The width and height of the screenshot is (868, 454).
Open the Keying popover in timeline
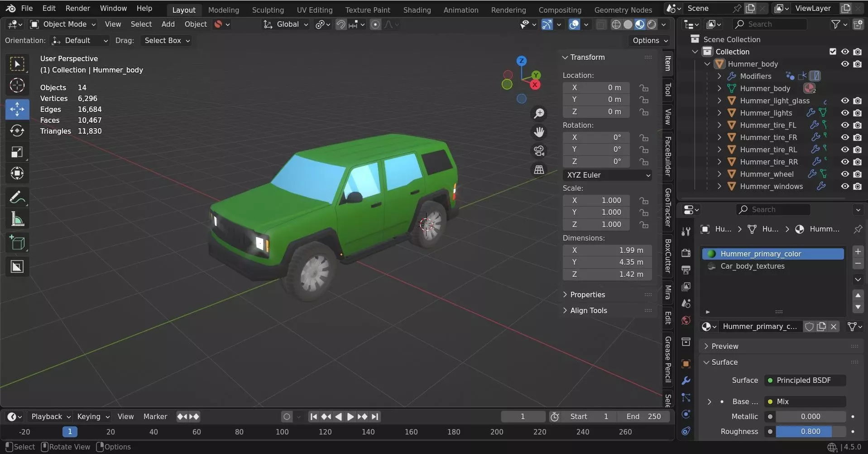point(93,416)
